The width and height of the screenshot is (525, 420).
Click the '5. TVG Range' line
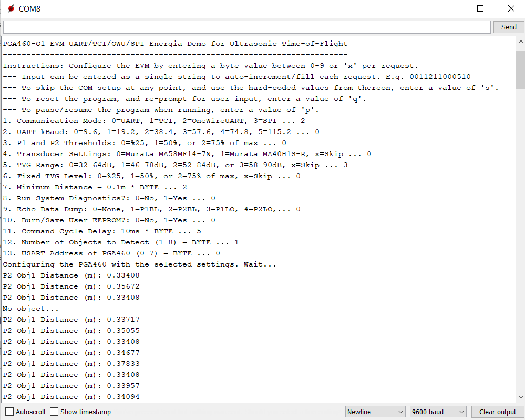click(175, 165)
